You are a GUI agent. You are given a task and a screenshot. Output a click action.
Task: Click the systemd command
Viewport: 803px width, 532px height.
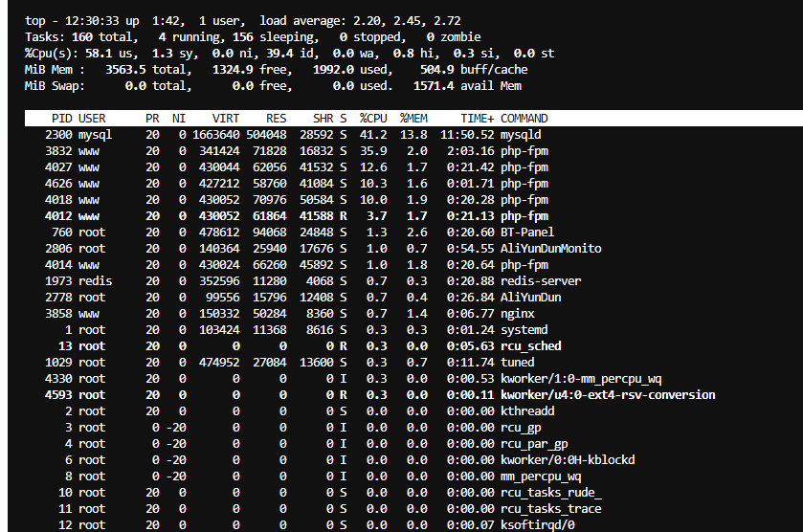pos(524,330)
